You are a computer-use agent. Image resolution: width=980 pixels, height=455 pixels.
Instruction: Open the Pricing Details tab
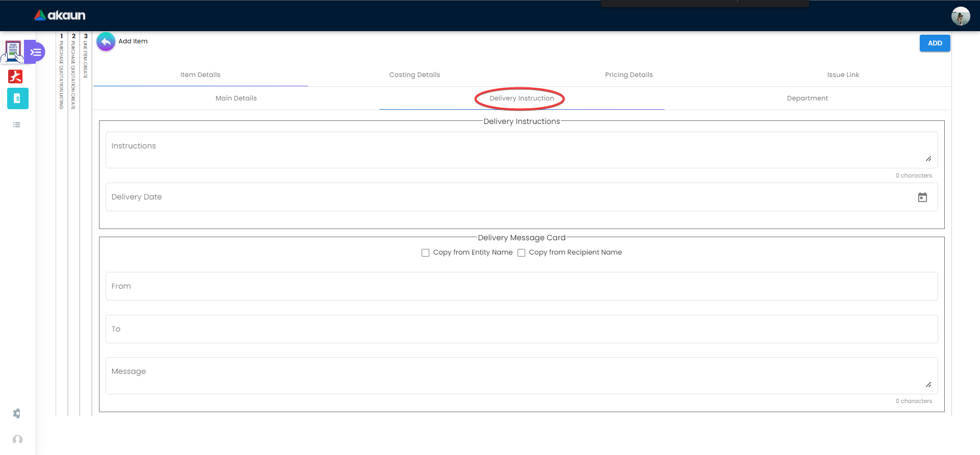[629, 75]
